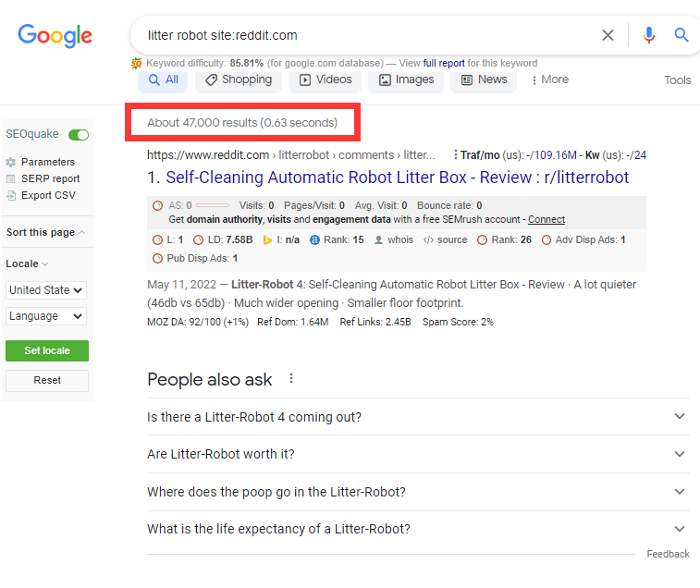Switch to the Videos tab
Image resolution: width=700 pixels, height=588 pixels.
pyautogui.click(x=325, y=80)
